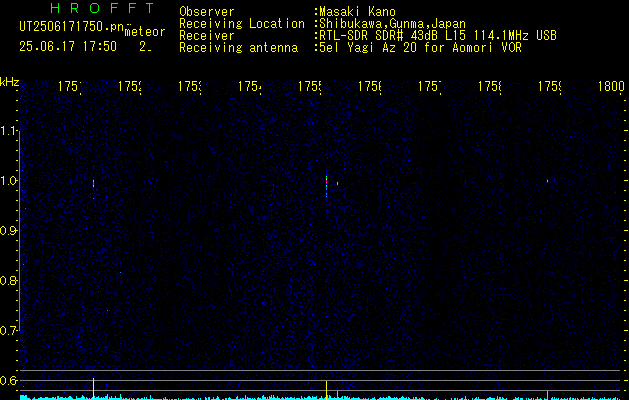629x400 pixels.
Task: Click the 0.9 kHz frequency axis label
Action: (8, 231)
